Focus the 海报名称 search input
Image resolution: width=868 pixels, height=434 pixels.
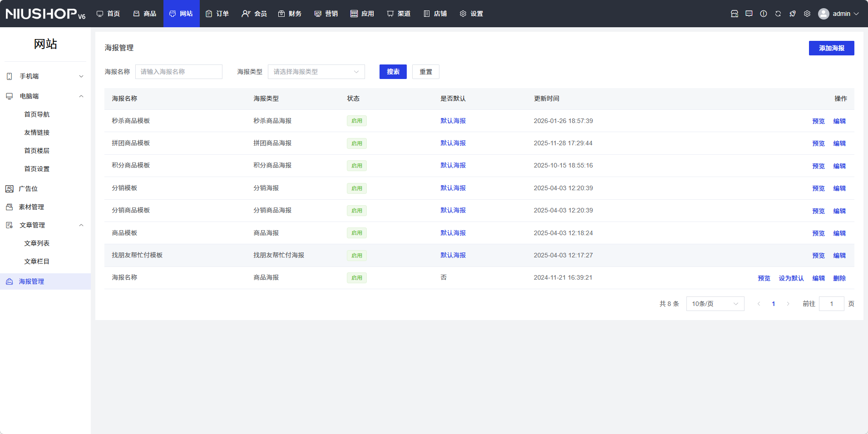[x=178, y=72]
